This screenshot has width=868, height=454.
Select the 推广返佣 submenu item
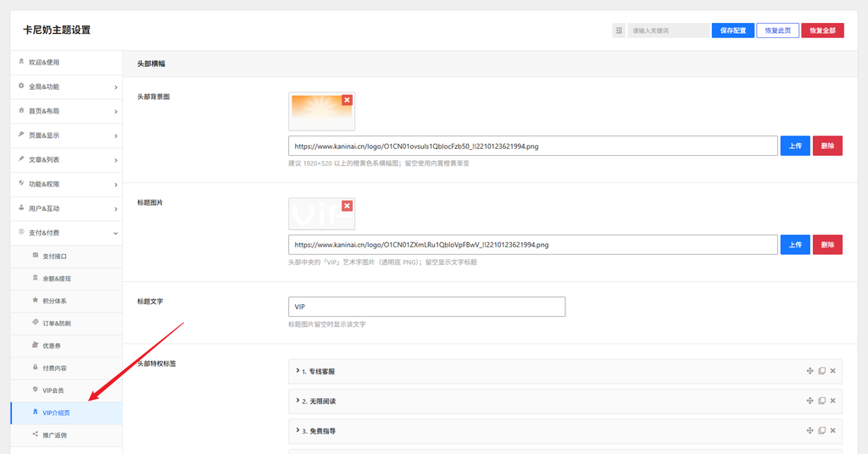[66, 435]
